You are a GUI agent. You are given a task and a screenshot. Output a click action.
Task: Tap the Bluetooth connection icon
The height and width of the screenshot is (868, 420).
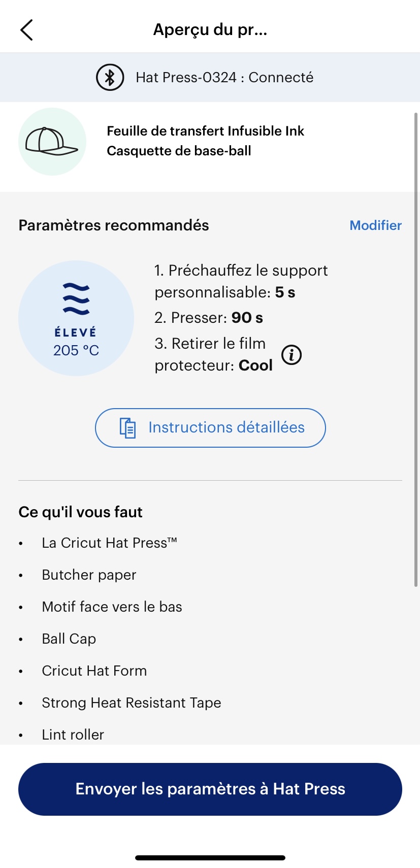pos(110,78)
